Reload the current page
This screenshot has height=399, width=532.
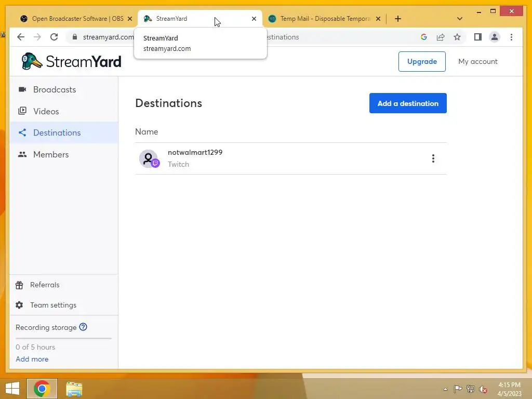54,37
